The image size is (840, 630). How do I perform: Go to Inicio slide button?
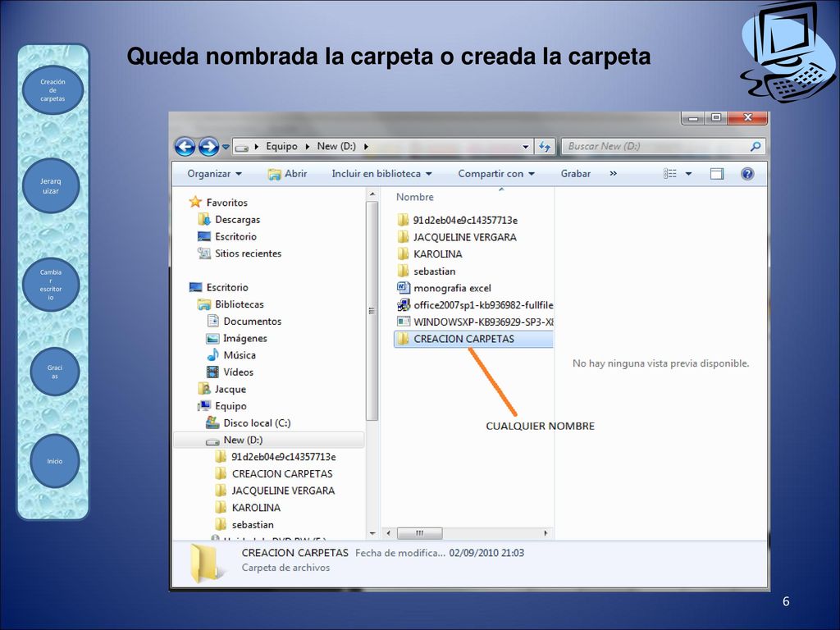55,461
